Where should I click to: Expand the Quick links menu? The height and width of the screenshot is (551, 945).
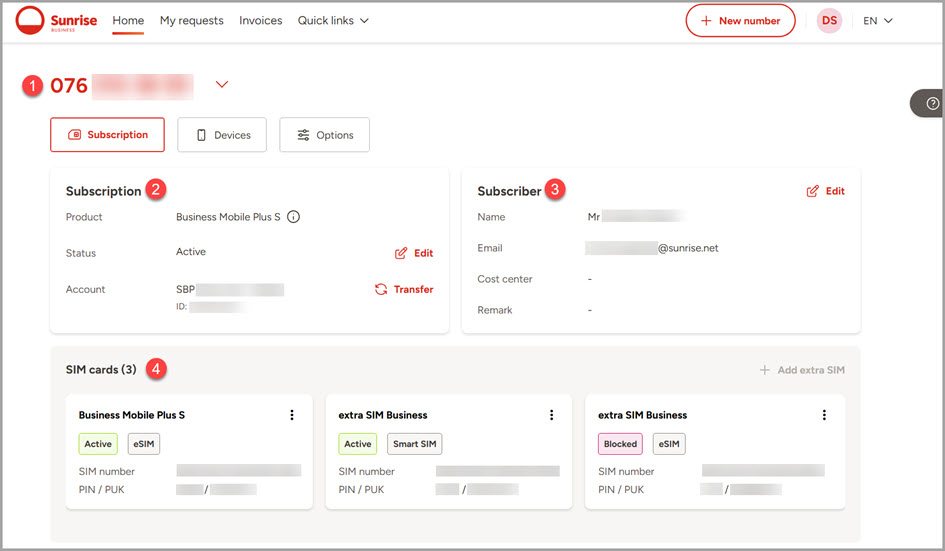coord(333,20)
